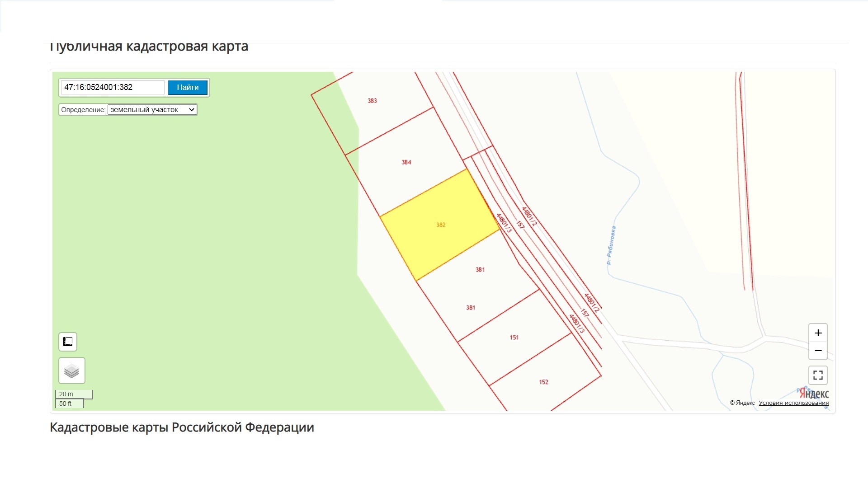Toggle fullscreen map view
Screen dimensions: 868x488
(818, 375)
